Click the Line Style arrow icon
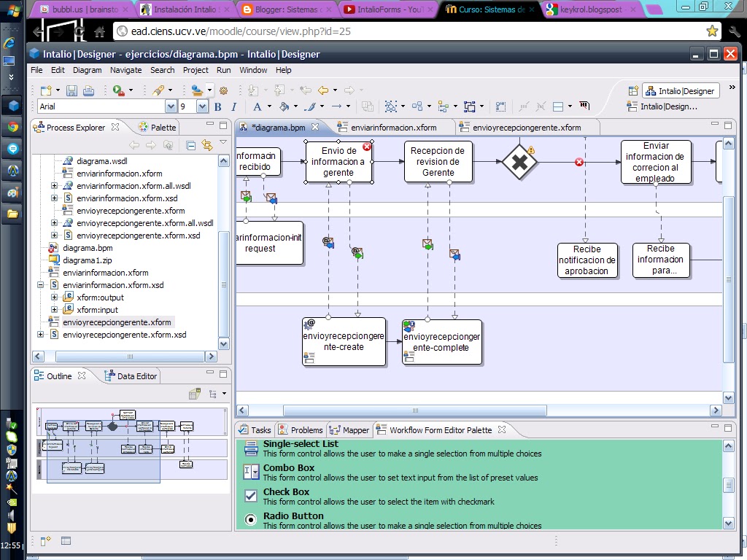Screen dimensions: 747x560 tap(336, 106)
